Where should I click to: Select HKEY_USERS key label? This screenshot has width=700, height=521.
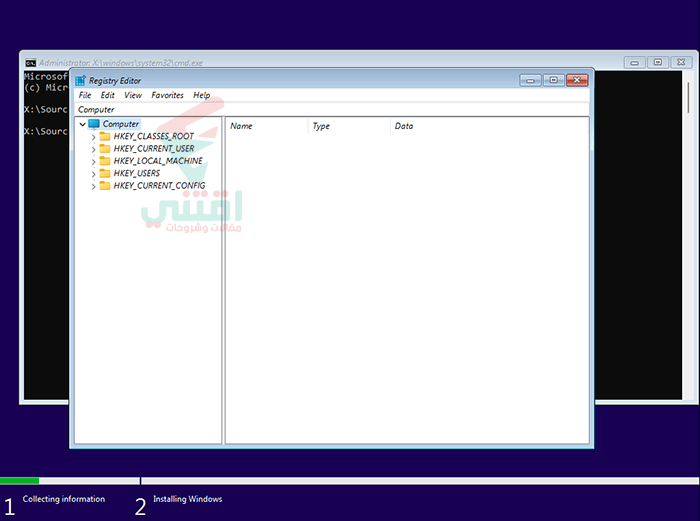[137, 173]
